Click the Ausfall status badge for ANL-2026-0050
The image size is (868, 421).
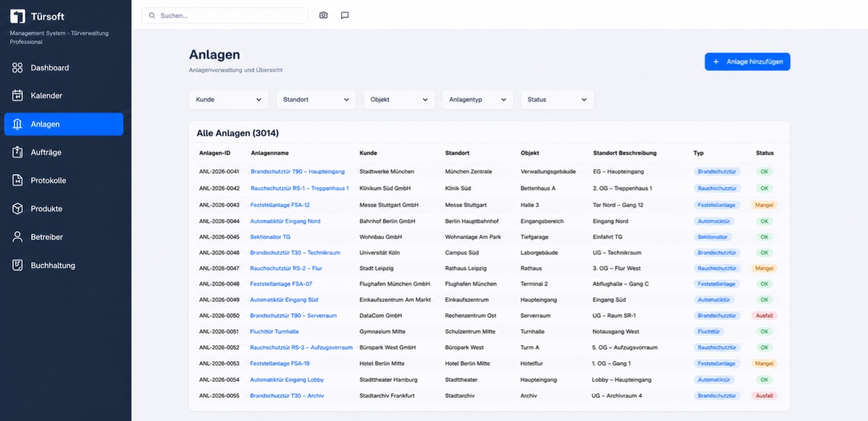(x=764, y=316)
